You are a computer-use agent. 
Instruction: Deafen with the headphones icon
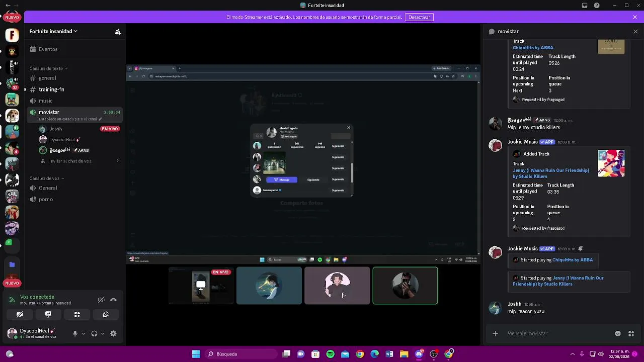[x=94, y=333]
